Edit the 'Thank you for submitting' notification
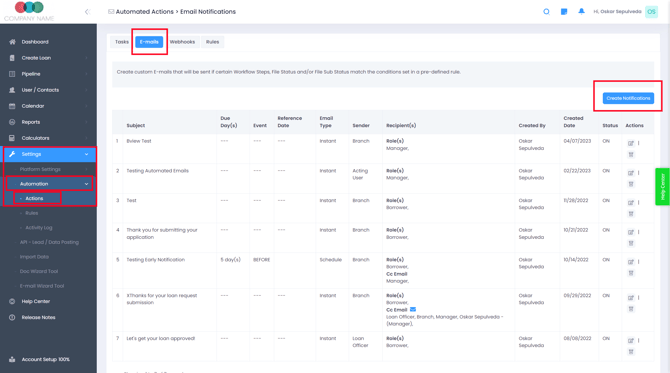 (x=631, y=232)
